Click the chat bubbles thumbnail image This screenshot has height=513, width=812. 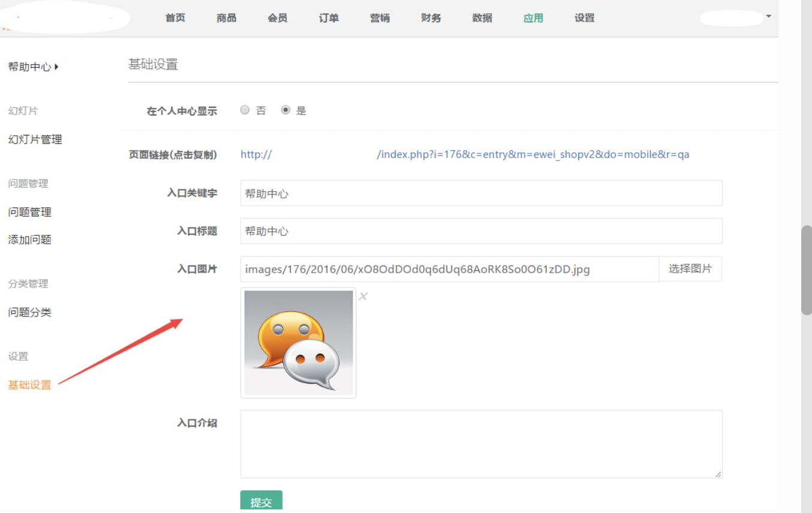click(298, 343)
